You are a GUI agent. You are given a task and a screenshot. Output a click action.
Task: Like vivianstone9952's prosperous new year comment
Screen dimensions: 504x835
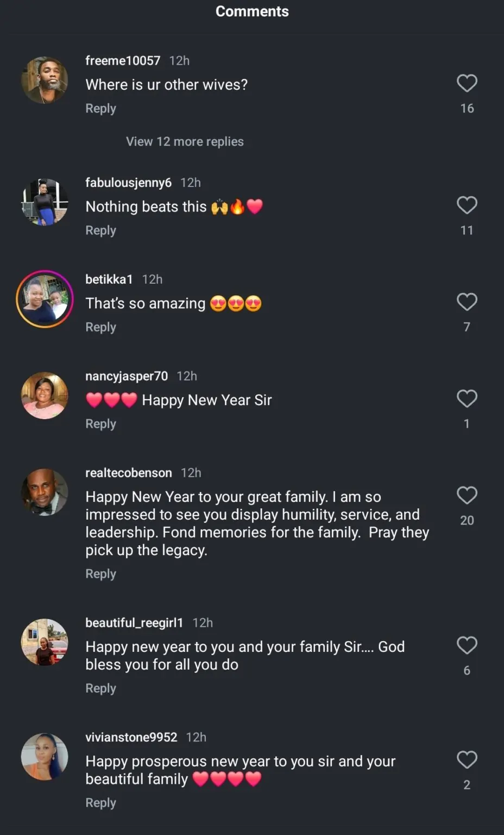pos(467,759)
